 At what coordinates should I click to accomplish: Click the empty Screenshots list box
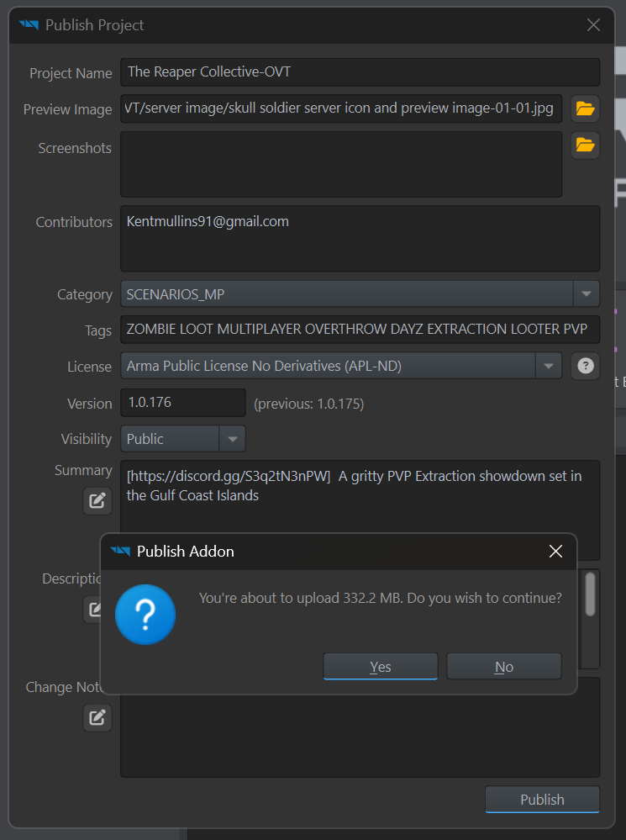[x=341, y=165]
